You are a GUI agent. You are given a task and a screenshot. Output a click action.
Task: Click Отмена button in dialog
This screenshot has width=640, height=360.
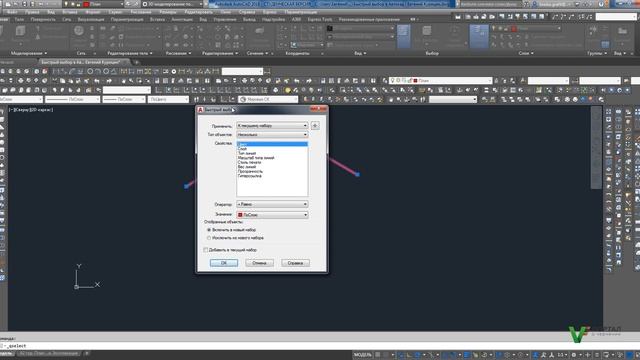click(259, 263)
